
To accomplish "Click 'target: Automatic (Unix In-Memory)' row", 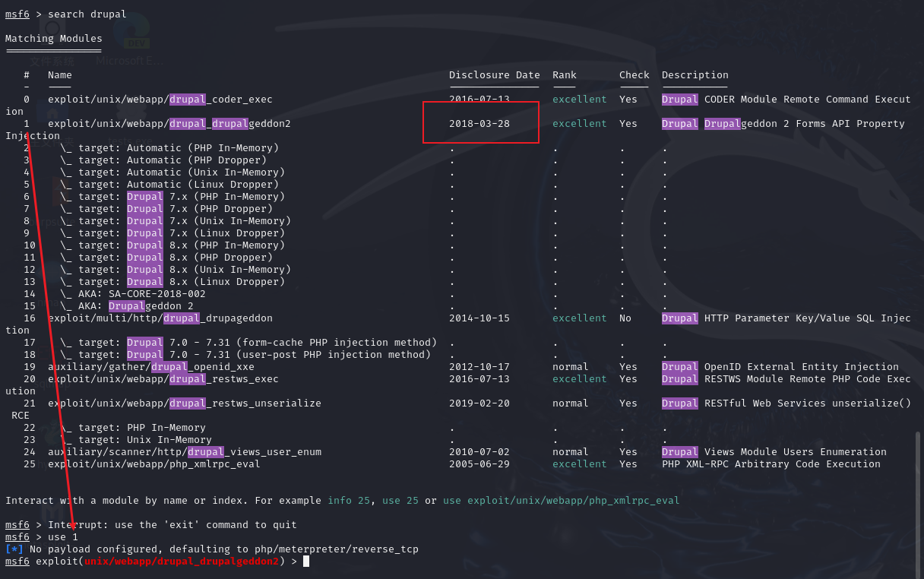I will 172,172.
